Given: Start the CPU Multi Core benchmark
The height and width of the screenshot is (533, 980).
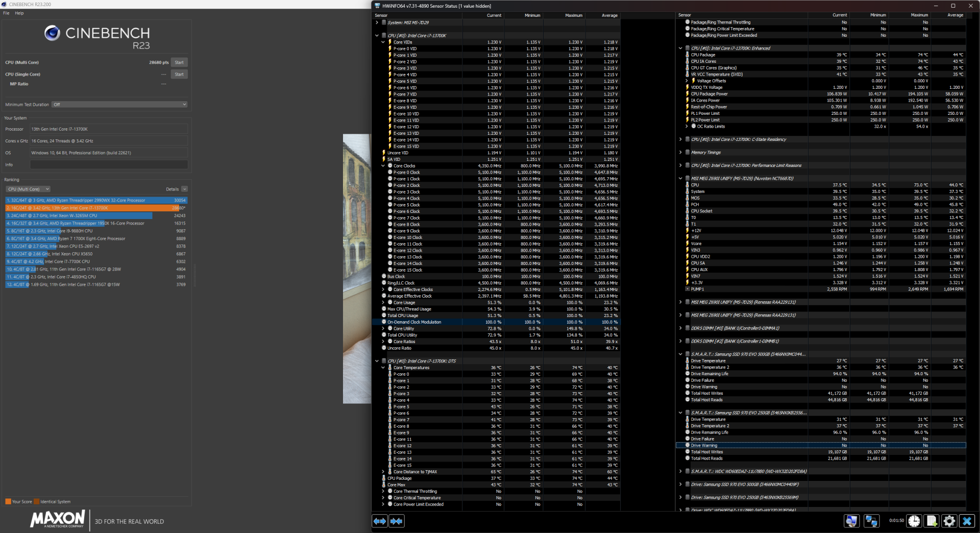Looking at the screenshot, I should tap(179, 62).
